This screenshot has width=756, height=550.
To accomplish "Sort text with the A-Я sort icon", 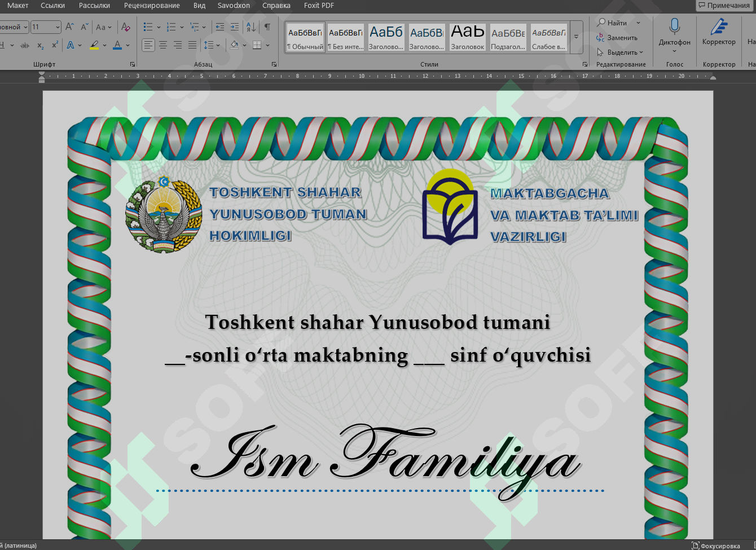I will click(251, 27).
